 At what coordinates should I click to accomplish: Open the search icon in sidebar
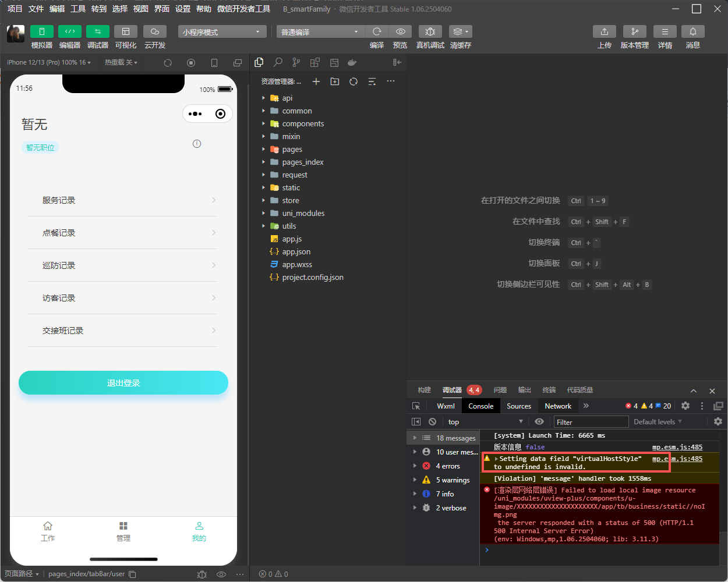tap(278, 62)
